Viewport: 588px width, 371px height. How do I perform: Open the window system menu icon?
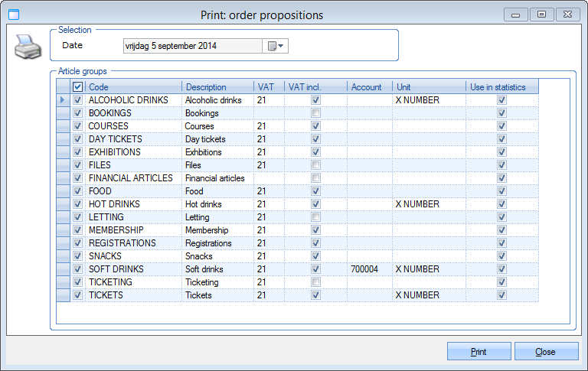pyautogui.click(x=13, y=15)
